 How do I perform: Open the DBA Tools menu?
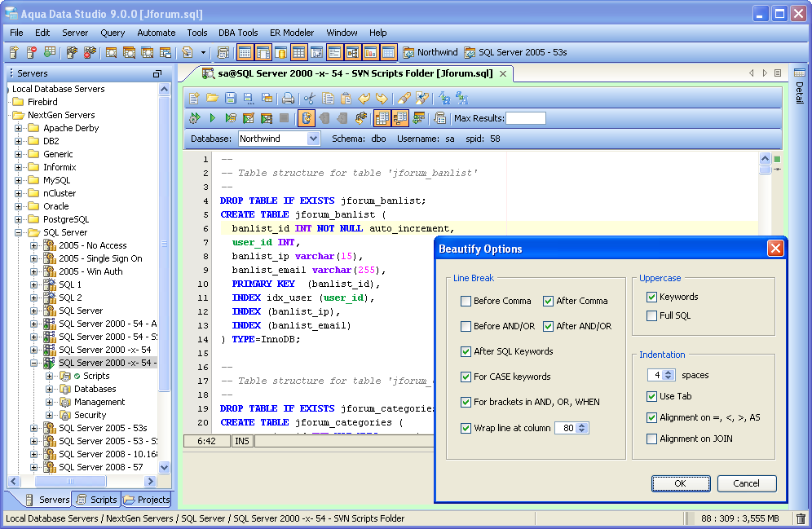[x=238, y=33]
